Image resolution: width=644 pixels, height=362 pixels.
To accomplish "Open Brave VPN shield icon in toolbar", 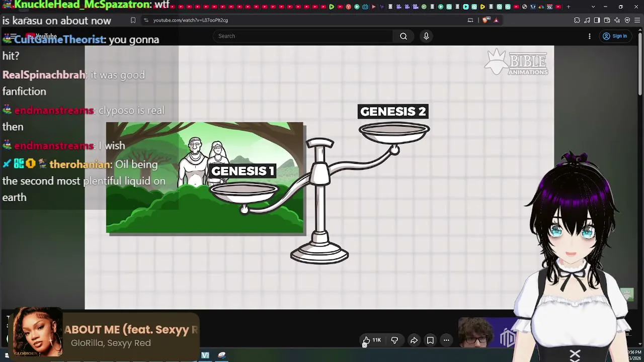I will (627, 20).
